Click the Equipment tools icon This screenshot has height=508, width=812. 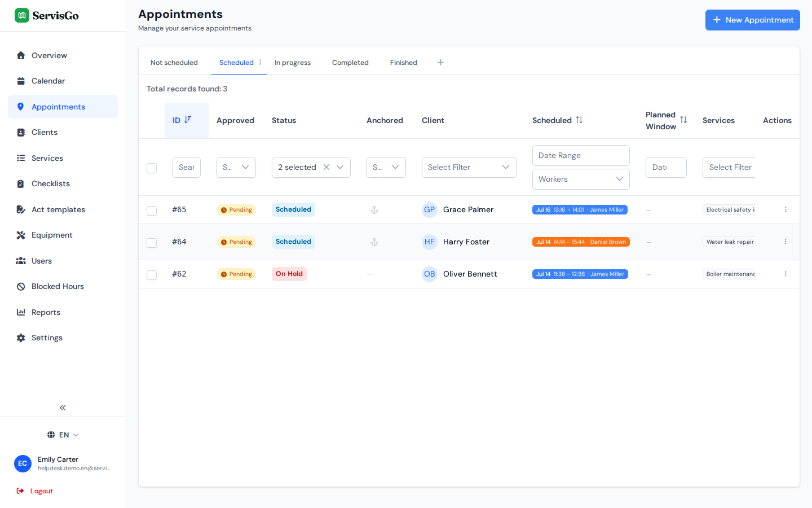[x=21, y=235]
